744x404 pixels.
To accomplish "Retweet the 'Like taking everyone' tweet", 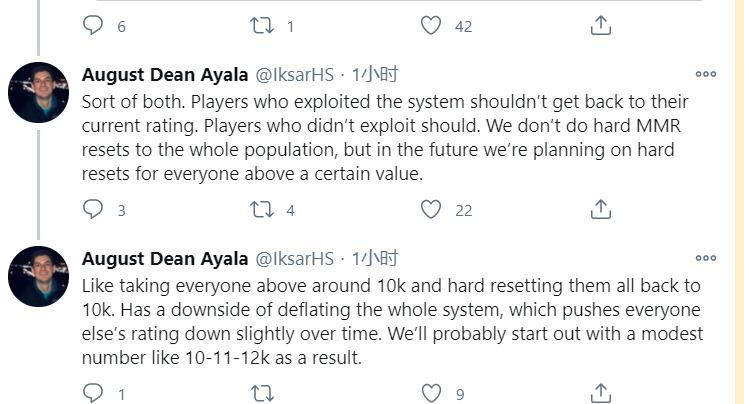I will click(x=262, y=393).
